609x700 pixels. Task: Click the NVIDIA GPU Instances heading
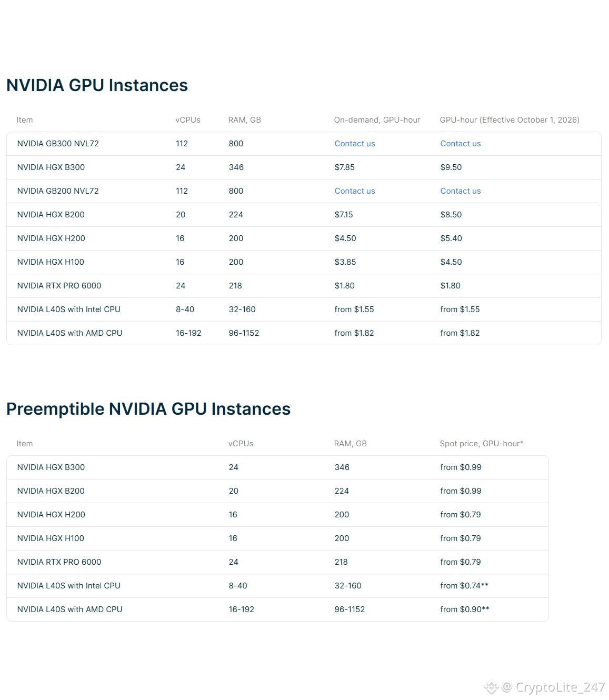(x=97, y=85)
